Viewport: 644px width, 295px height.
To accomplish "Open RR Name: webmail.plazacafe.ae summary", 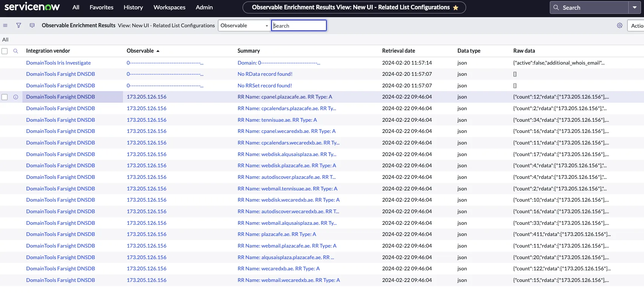I will click(287, 246).
